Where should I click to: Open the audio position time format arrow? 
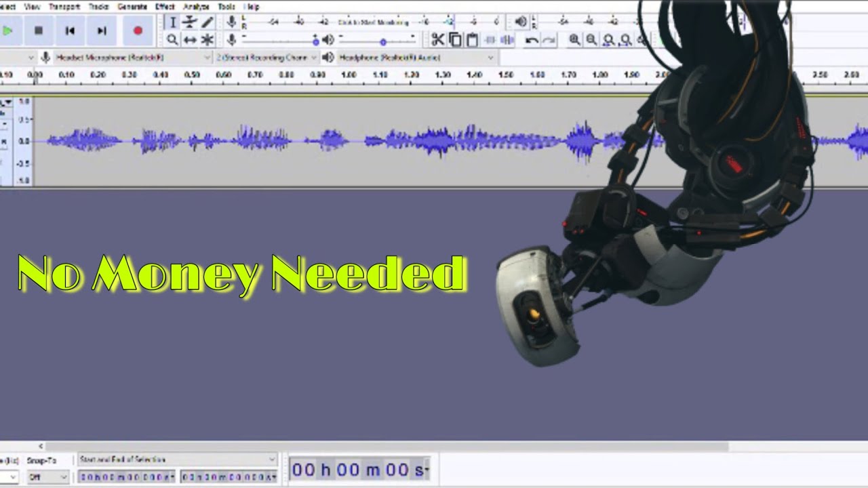point(427,470)
